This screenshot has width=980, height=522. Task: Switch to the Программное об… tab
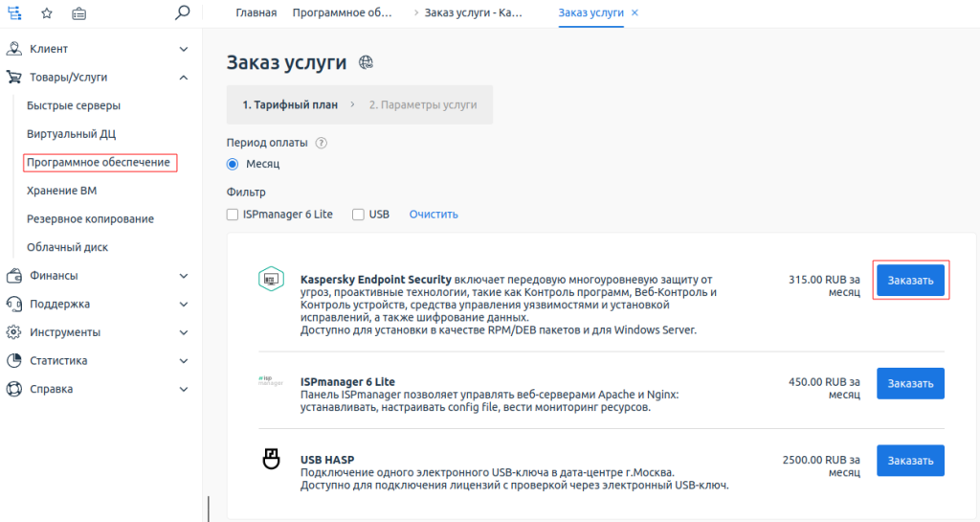click(343, 12)
